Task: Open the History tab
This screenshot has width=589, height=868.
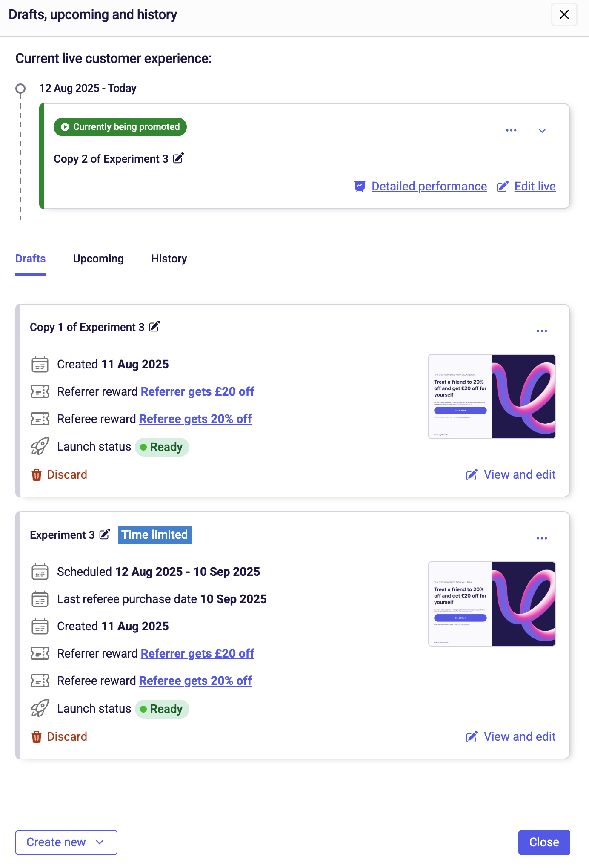Action: [169, 259]
